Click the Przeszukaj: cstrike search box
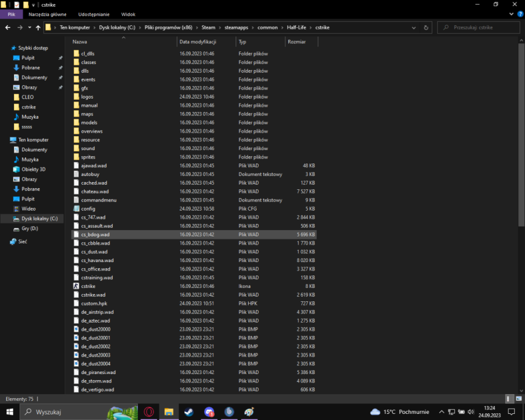Screen dimensions: 525x420 (x=480, y=27)
